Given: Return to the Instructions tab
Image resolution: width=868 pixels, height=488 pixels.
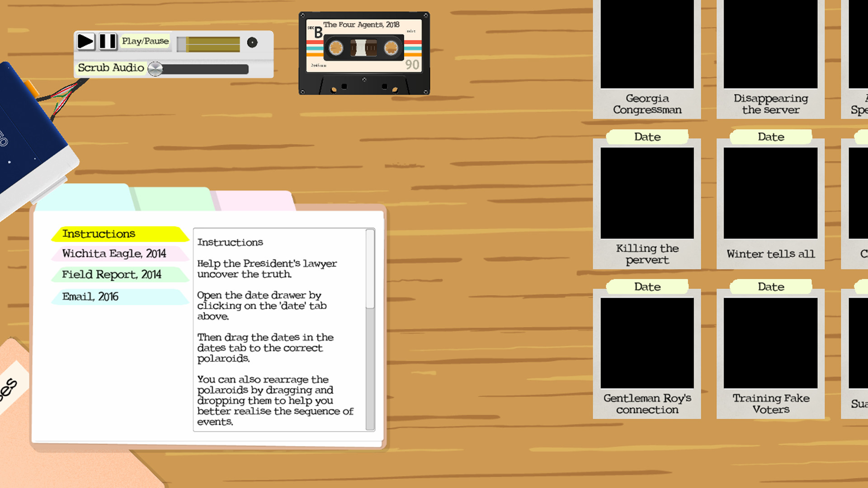Looking at the screenshot, I should [99, 234].
